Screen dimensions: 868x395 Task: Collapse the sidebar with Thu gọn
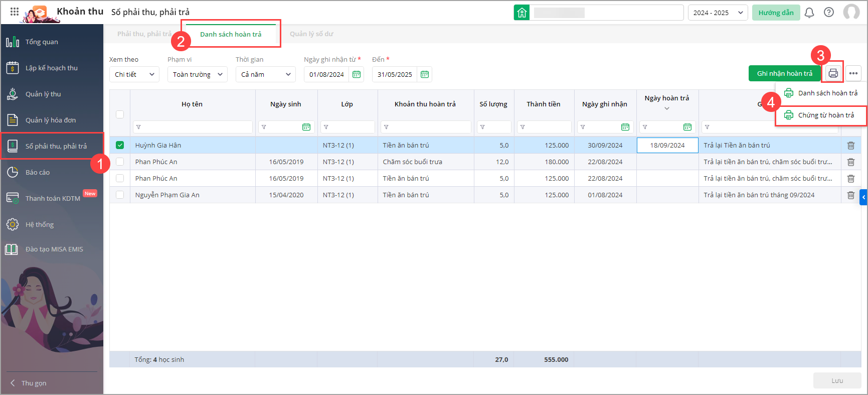[29, 383]
